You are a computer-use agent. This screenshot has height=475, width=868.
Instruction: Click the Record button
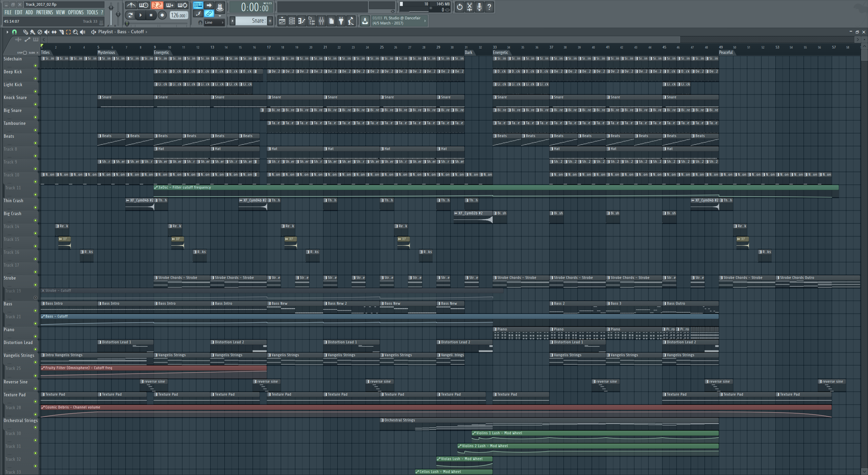tap(162, 15)
